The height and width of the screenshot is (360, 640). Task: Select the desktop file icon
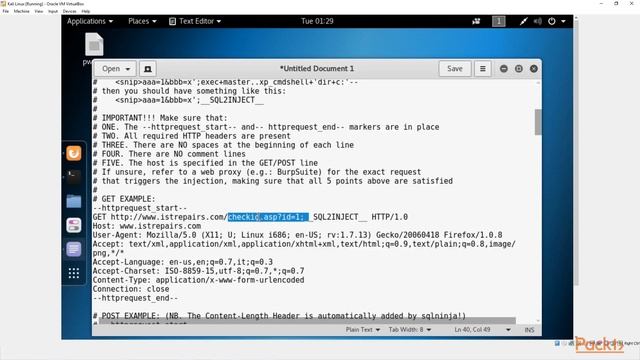click(94, 44)
